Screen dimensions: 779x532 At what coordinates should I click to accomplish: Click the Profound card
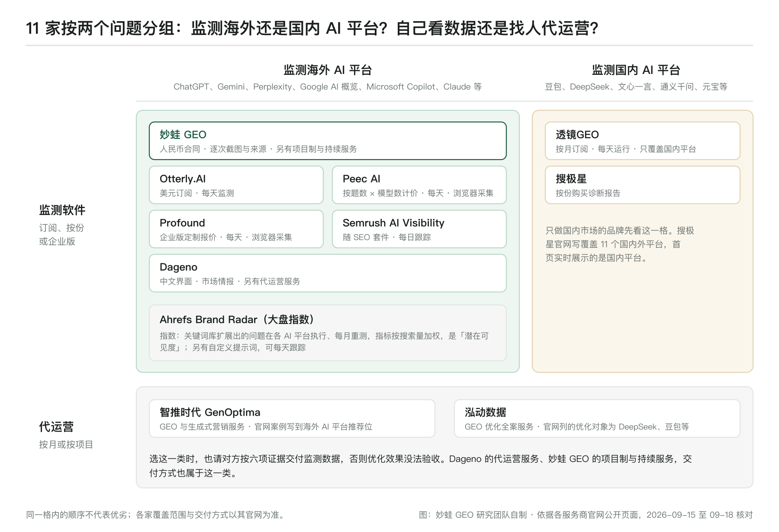click(236, 229)
